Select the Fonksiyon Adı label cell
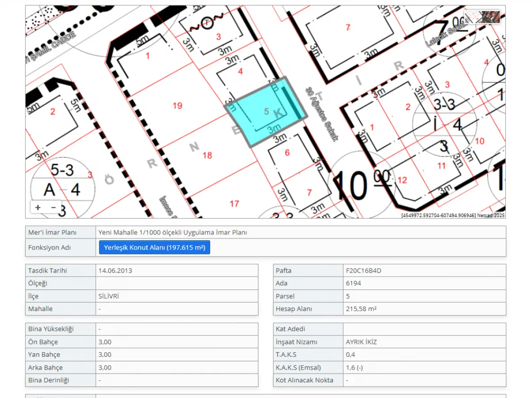This screenshot has width=532, height=398. (x=61, y=247)
